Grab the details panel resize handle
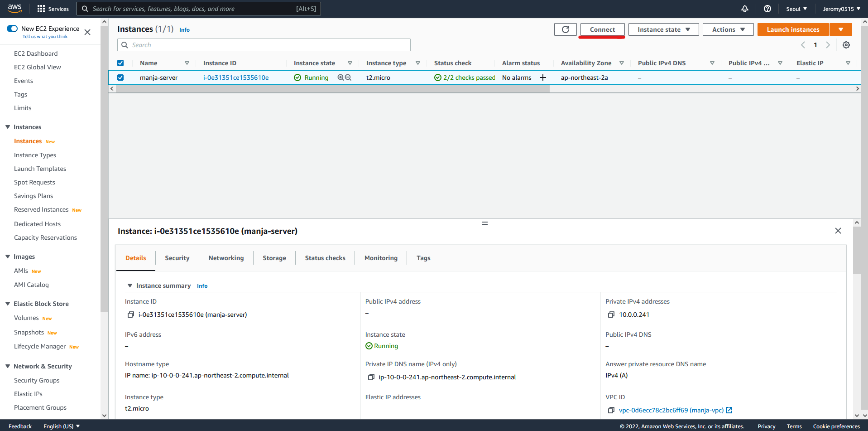Image resolution: width=868 pixels, height=431 pixels. [485, 223]
